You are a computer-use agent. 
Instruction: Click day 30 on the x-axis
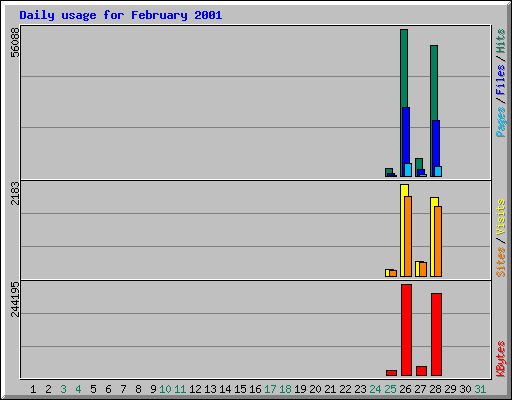[x=465, y=389]
